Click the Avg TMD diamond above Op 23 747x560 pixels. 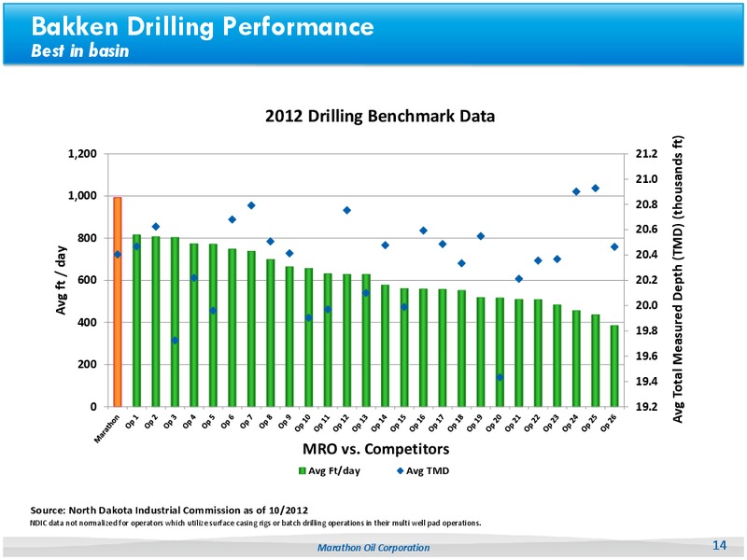click(x=557, y=259)
